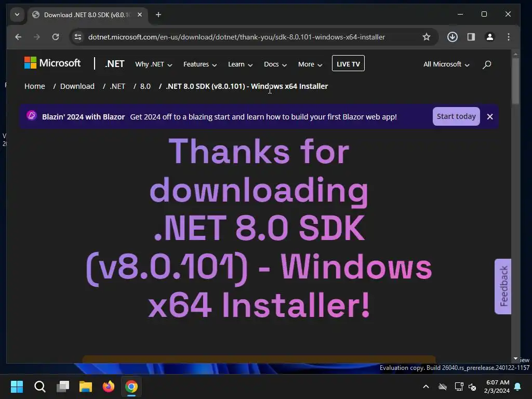
Task: Select the Download .NET 8.0 SDK tab
Action: tap(87, 15)
